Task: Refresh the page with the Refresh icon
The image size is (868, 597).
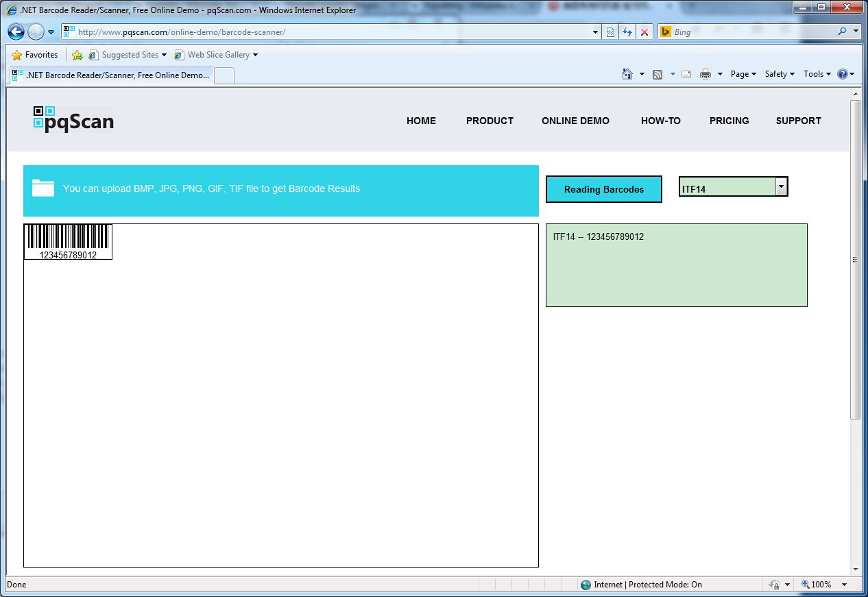Action: [x=627, y=32]
